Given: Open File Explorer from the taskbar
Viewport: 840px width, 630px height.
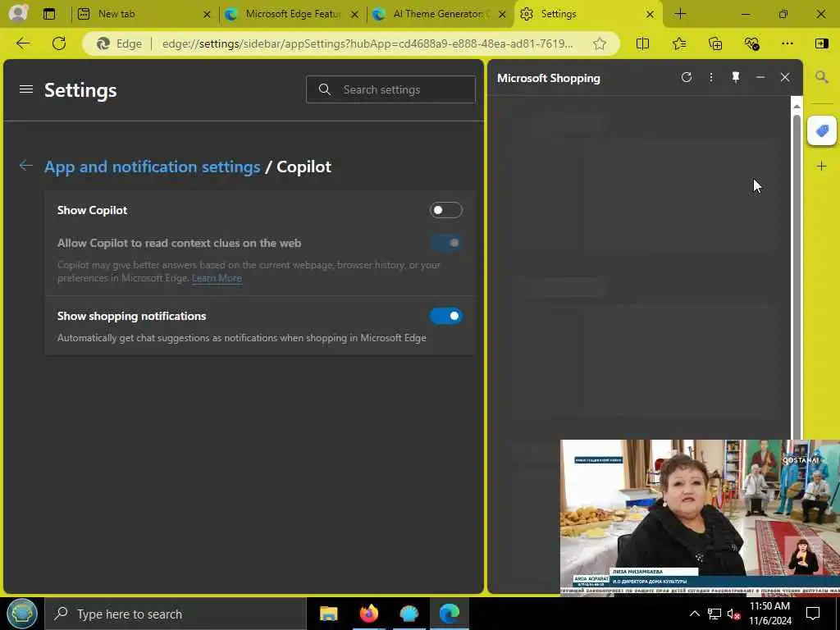Looking at the screenshot, I should click(328, 614).
